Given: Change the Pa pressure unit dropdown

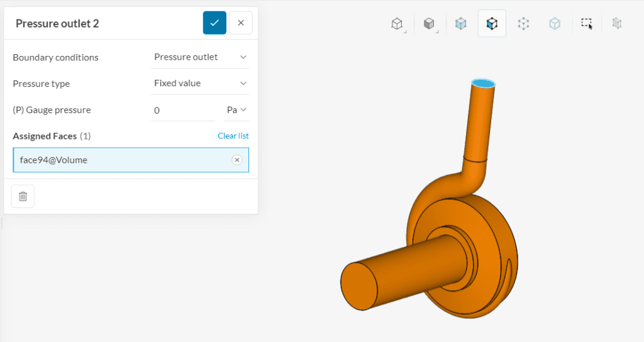Looking at the screenshot, I should pos(236,110).
